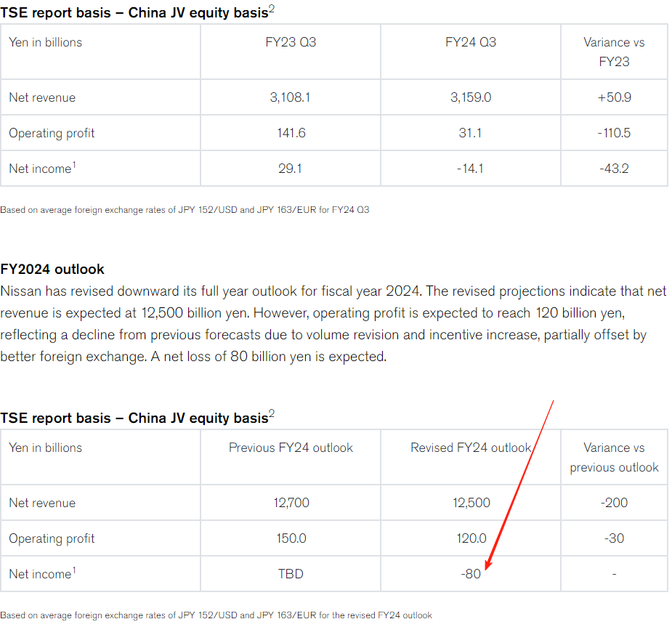Click the 3,108.1 net revenue value

point(291,97)
